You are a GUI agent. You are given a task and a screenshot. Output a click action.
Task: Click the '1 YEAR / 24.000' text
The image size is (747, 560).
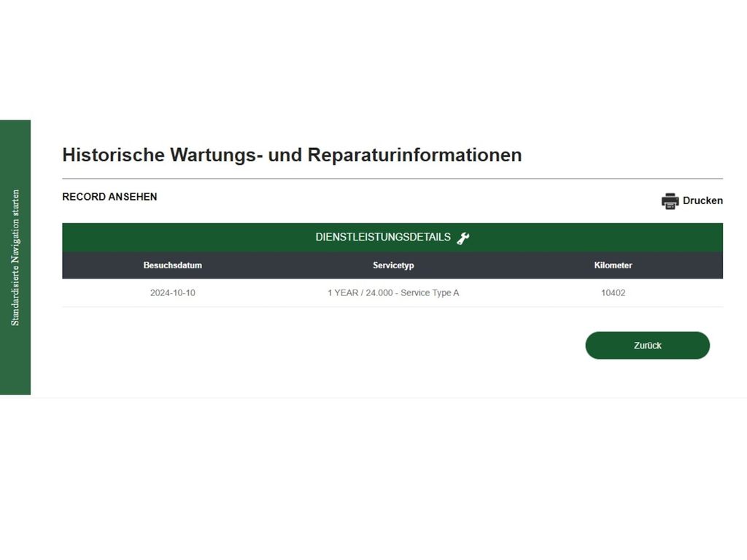coord(360,293)
